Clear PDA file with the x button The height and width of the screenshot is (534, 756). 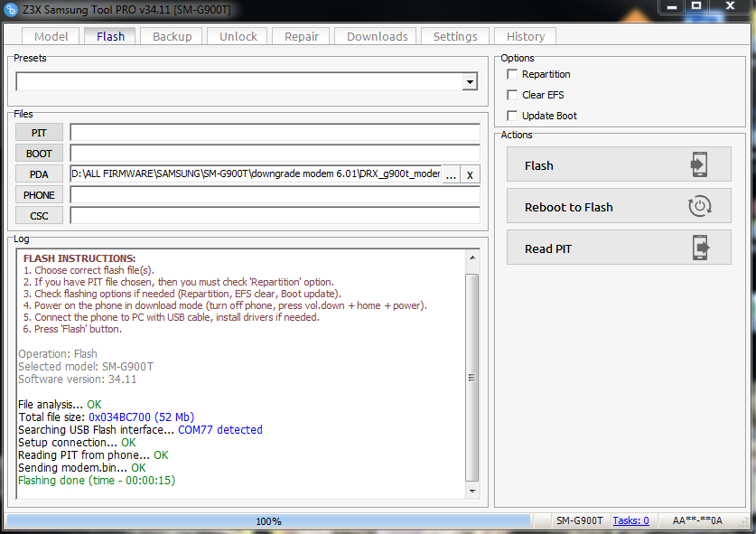(470, 174)
